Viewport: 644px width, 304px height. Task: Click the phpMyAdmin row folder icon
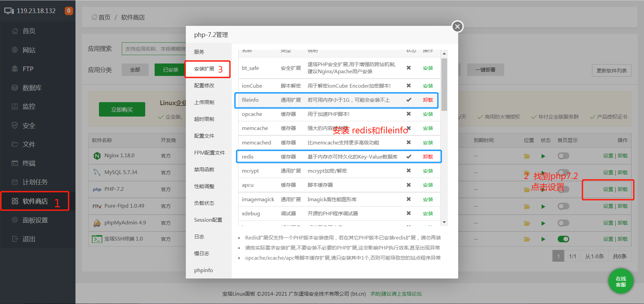click(x=527, y=223)
